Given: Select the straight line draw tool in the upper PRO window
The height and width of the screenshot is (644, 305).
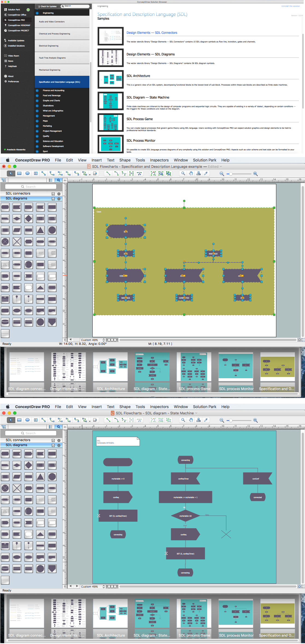Looking at the screenshot, I should click(108, 174).
